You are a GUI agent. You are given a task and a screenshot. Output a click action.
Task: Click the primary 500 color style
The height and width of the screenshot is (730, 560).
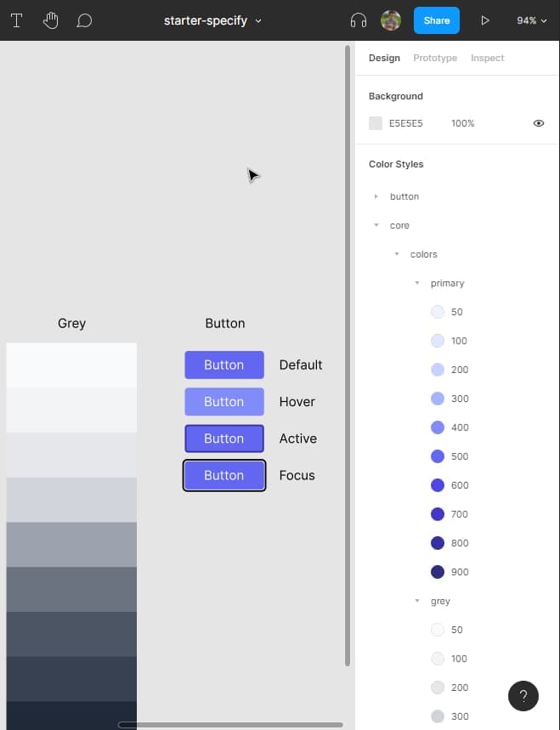[x=438, y=456]
